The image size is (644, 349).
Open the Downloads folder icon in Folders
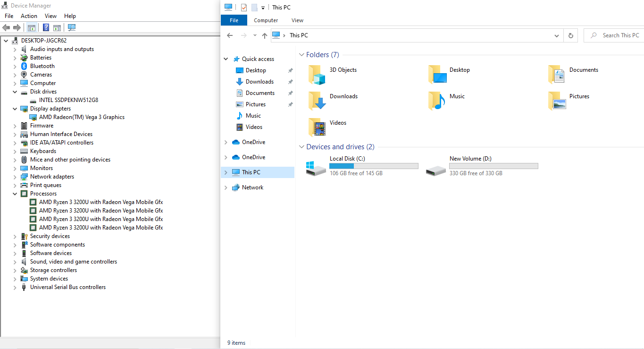(x=317, y=101)
